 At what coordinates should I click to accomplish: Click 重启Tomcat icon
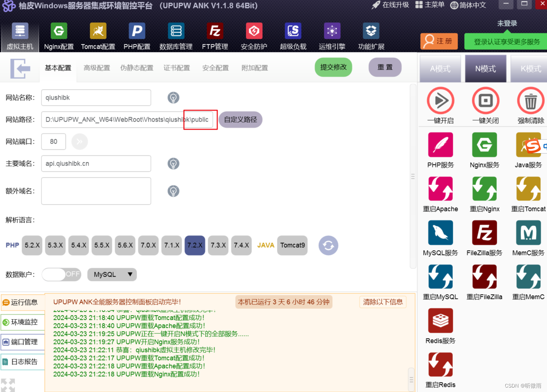click(x=528, y=189)
